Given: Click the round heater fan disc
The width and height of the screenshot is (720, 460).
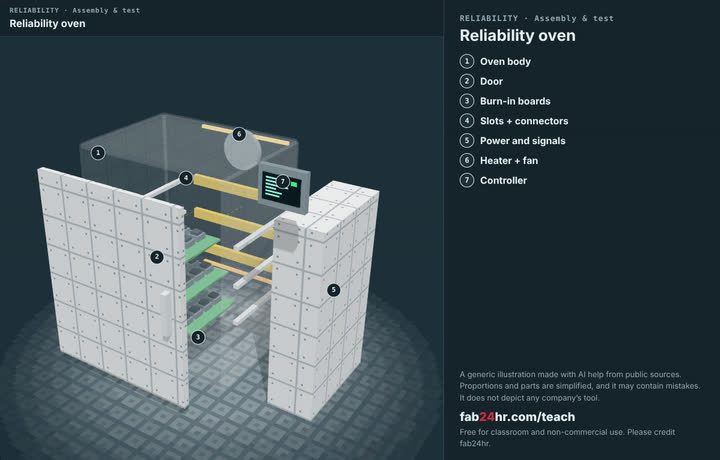Looking at the screenshot, I should pyautogui.click(x=242, y=151).
